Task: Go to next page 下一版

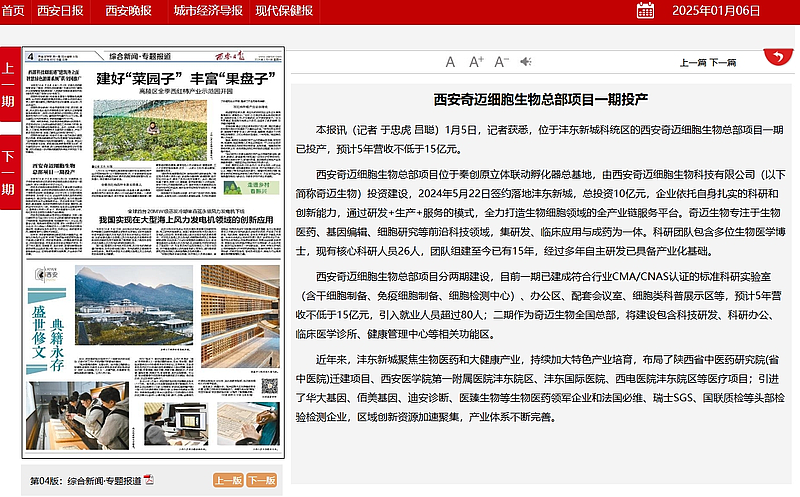Action: click(262, 480)
